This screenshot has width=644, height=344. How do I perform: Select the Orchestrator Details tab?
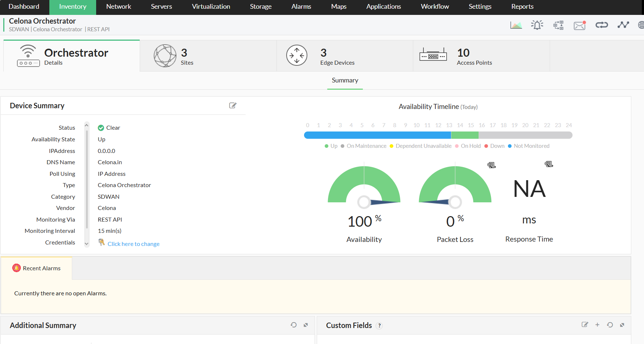pyautogui.click(x=71, y=56)
